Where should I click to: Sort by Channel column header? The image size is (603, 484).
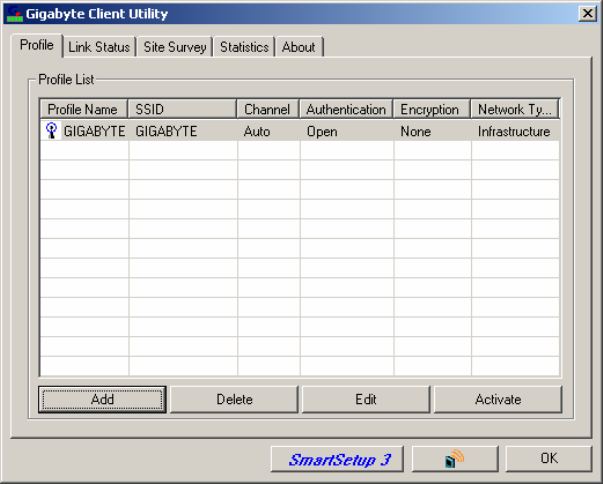[268, 109]
